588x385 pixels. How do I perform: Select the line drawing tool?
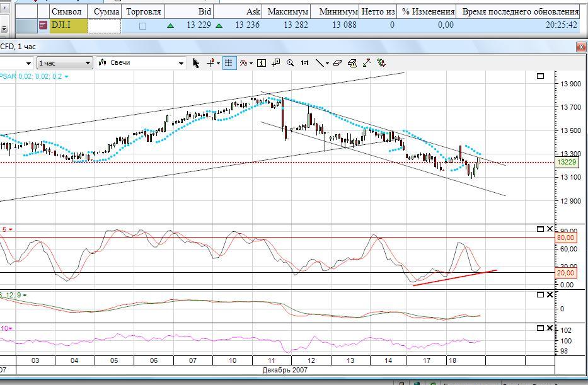point(320,63)
